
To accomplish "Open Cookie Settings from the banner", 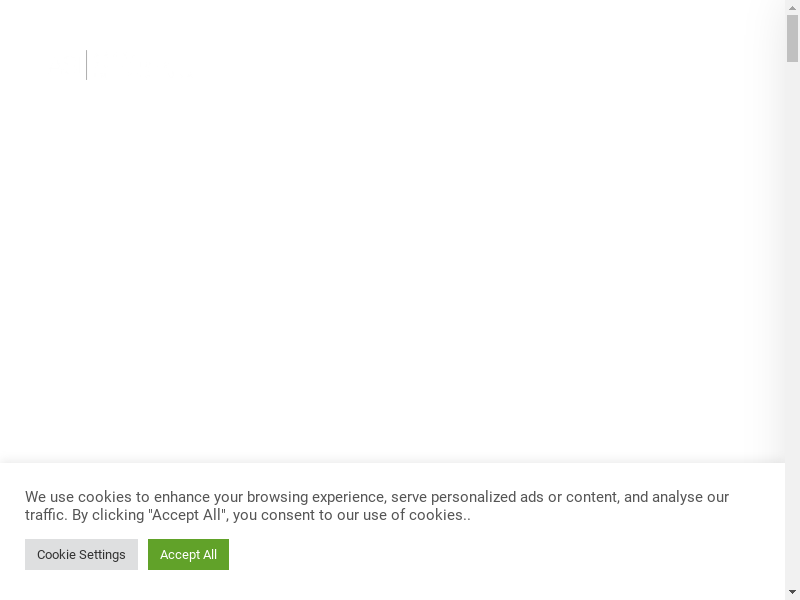I will tap(81, 554).
